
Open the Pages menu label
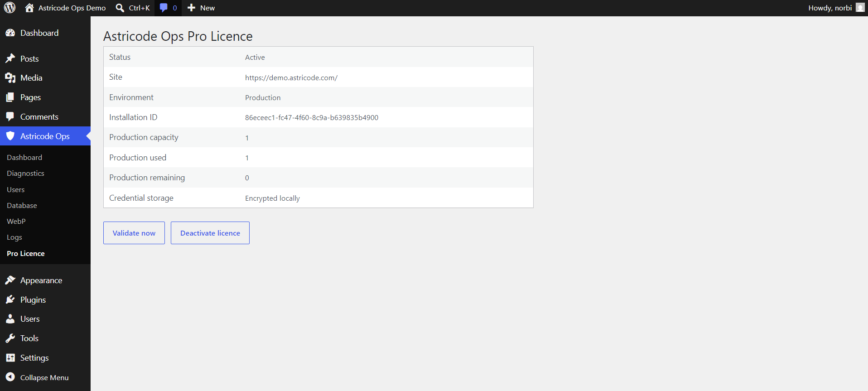click(x=30, y=97)
